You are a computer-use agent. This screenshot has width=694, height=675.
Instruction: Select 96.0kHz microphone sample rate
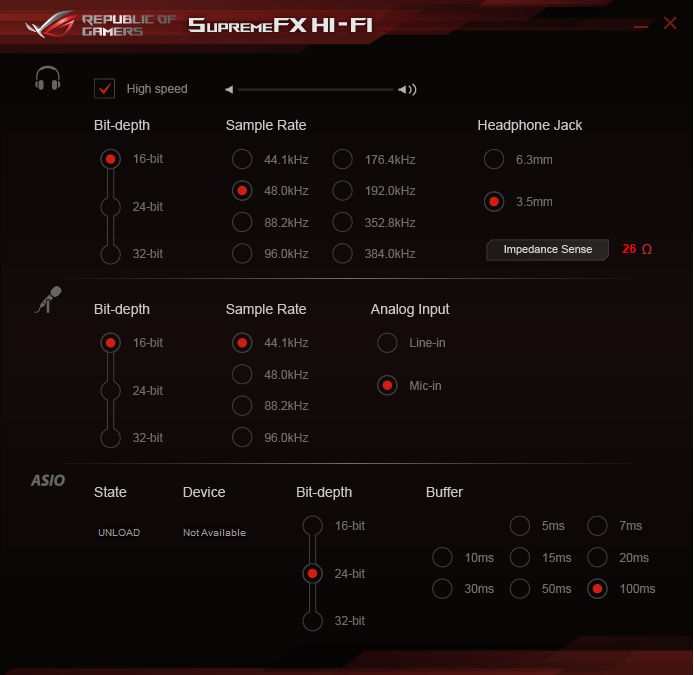pos(242,437)
